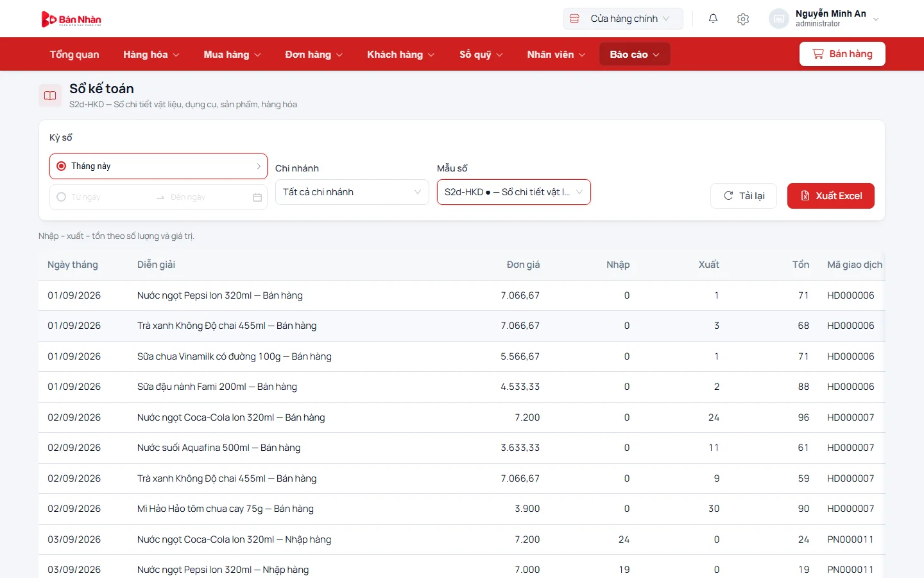Click the store icon beside Cửa hàng chính

pyautogui.click(x=574, y=19)
